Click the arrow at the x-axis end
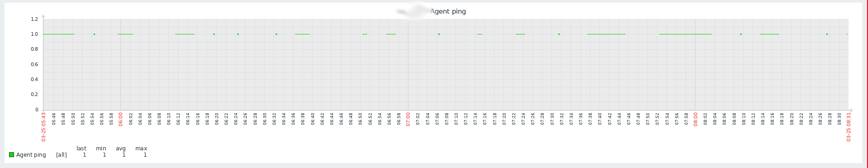The width and height of the screenshot is (868, 168). pyautogui.click(x=852, y=110)
